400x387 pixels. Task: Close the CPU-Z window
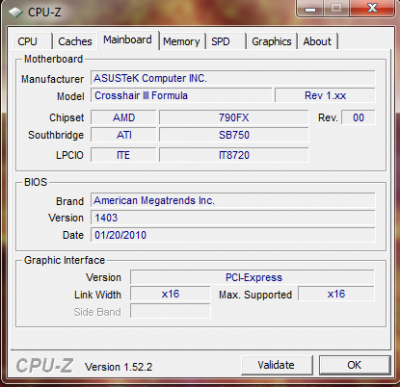(x=372, y=8)
